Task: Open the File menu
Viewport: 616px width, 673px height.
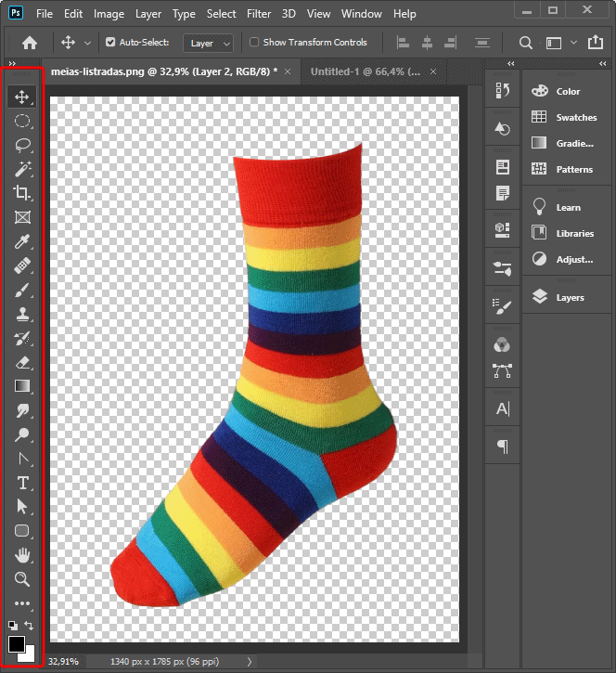Action: point(45,14)
